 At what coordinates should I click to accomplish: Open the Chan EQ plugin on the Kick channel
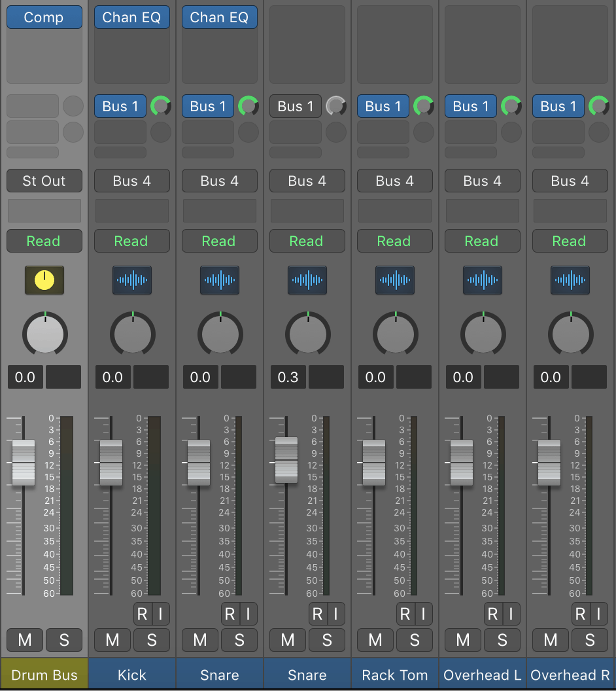pyautogui.click(x=131, y=17)
